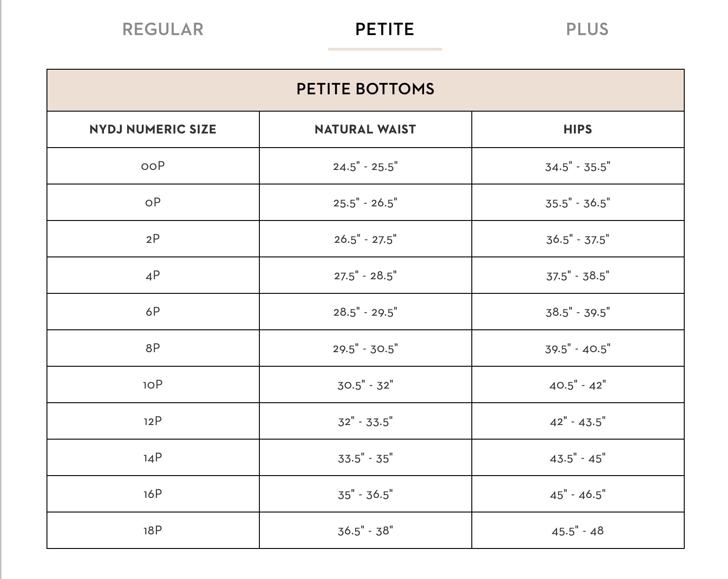The image size is (728, 579).
Task: Click the 16P waist value 35" - 36.5"
Action: (x=365, y=494)
